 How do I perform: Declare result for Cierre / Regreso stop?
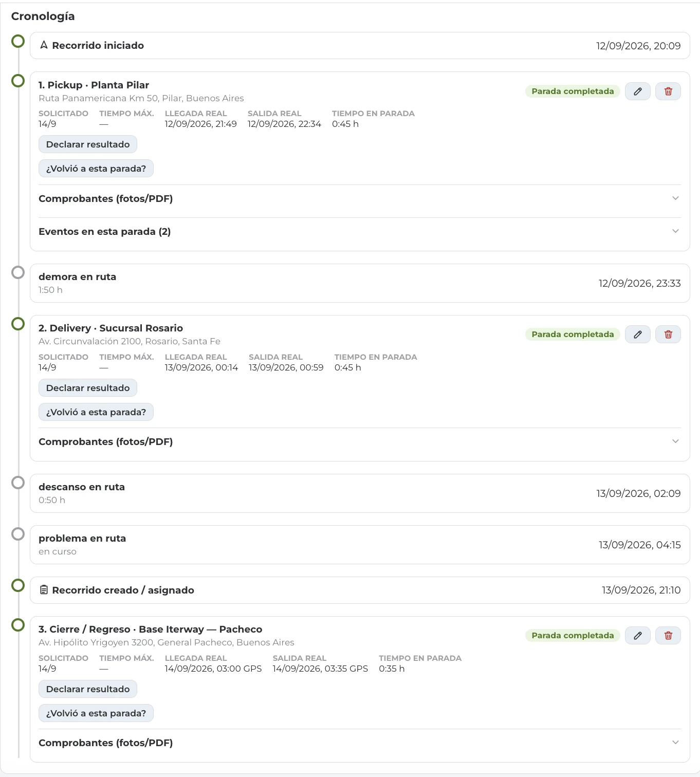[x=88, y=689]
